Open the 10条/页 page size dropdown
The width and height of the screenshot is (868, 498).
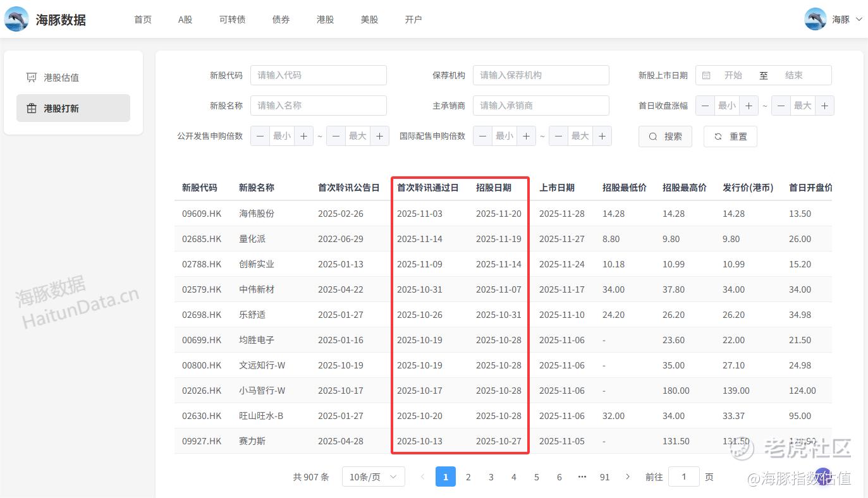[x=374, y=477]
